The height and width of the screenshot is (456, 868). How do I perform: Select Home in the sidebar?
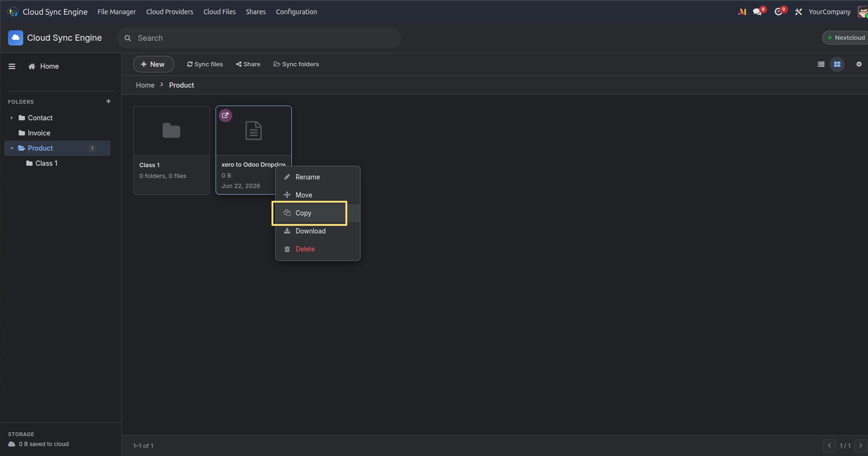coord(44,66)
